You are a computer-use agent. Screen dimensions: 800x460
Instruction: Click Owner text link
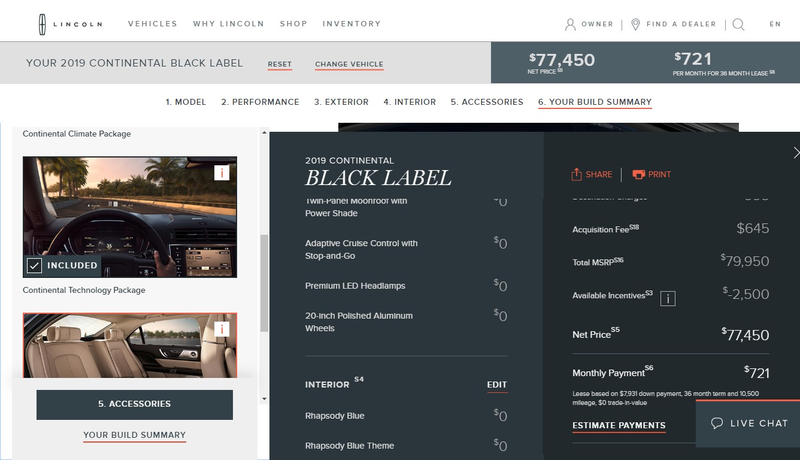(x=597, y=24)
